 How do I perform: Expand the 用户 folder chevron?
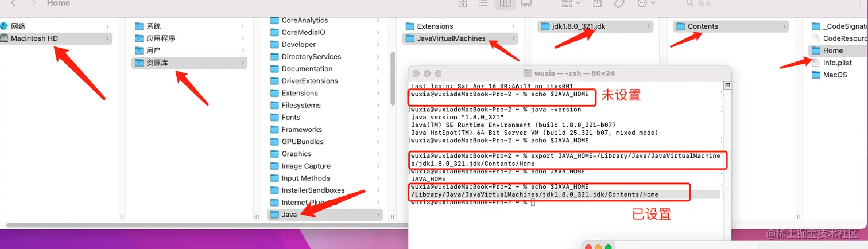pyautogui.click(x=243, y=50)
